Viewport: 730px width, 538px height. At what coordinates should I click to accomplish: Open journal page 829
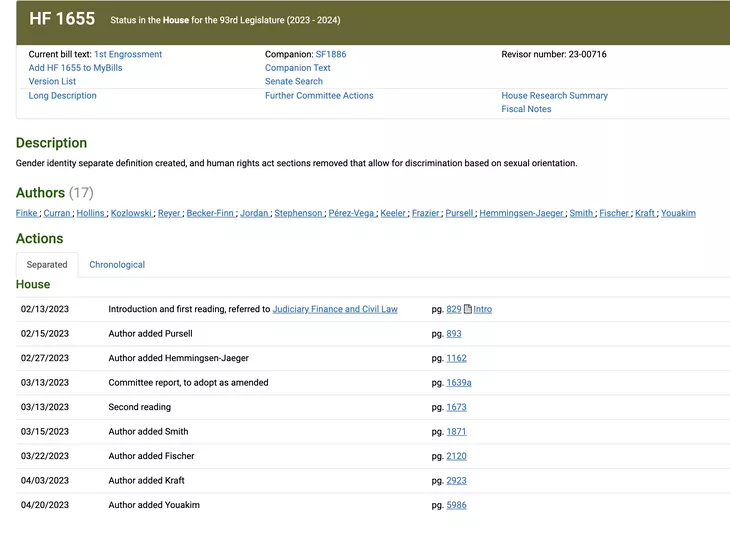(454, 309)
